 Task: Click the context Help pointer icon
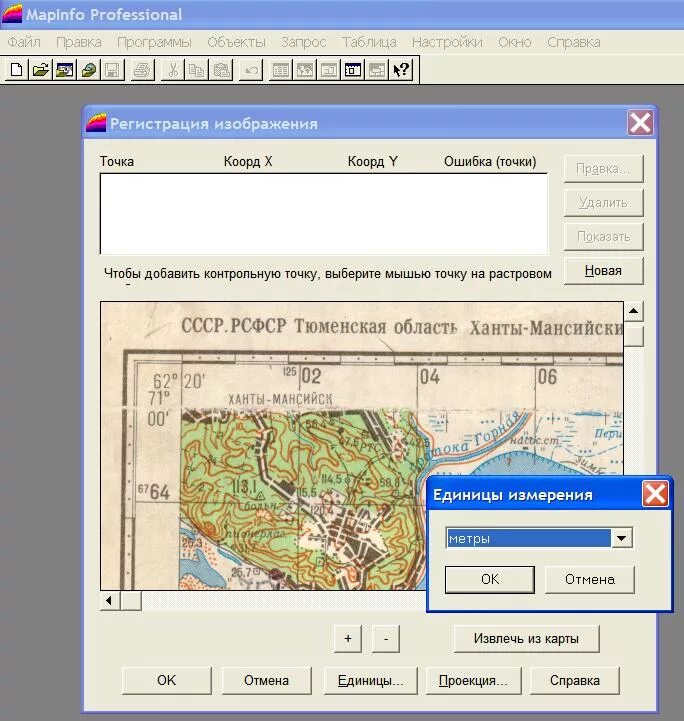click(x=401, y=70)
